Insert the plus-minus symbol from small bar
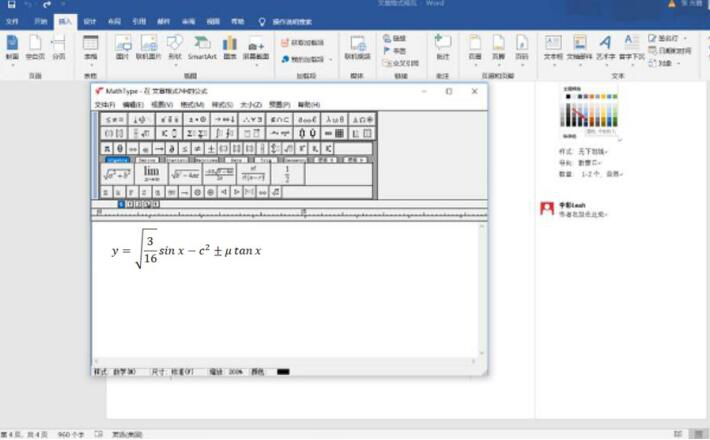 [x=211, y=148]
